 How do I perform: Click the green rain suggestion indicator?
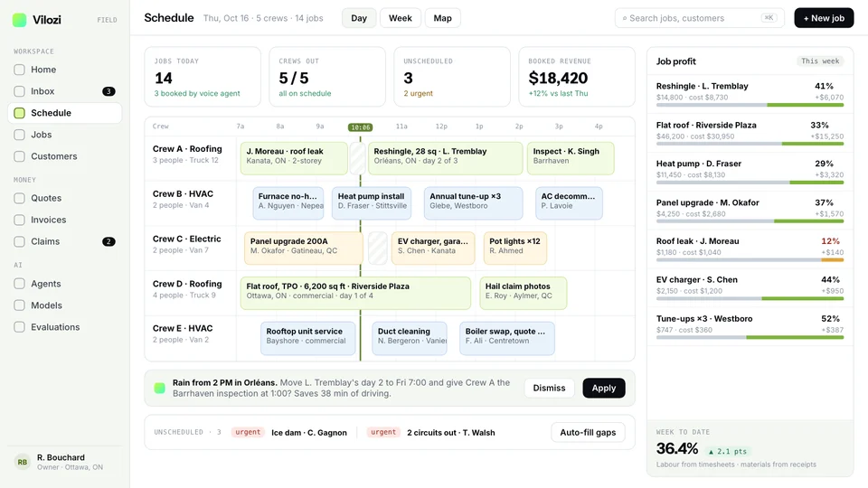coord(159,388)
